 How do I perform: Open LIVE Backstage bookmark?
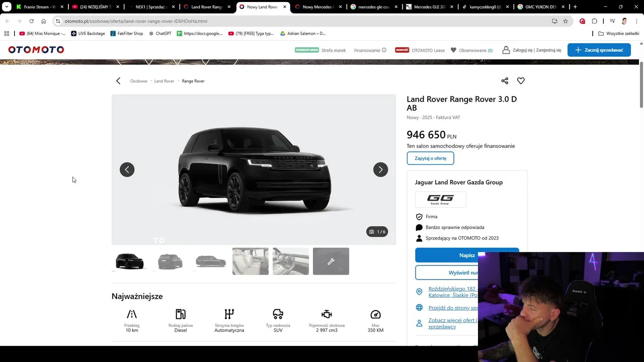click(88, 34)
